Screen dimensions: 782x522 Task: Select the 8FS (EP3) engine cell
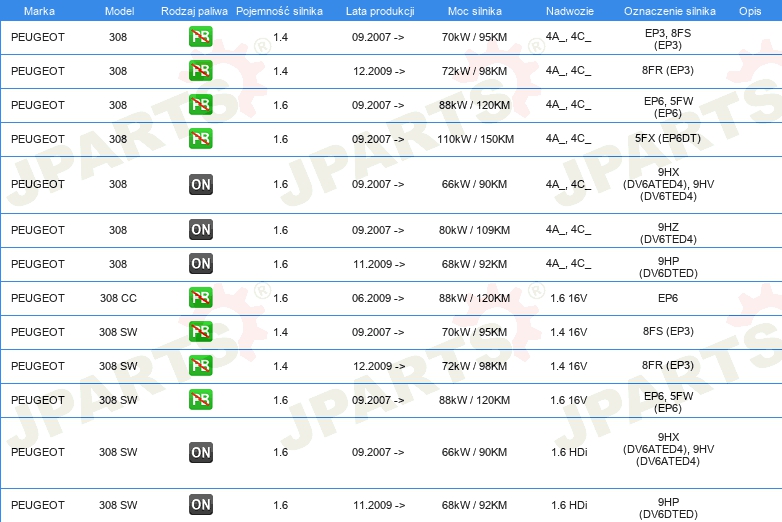coord(668,331)
